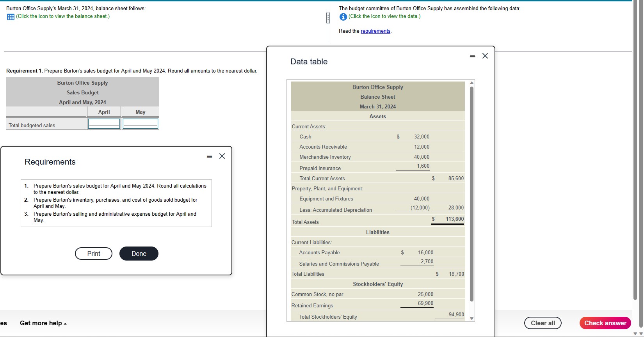The width and height of the screenshot is (644, 337).
Task: Click Check answer button
Action: click(605, 323)
